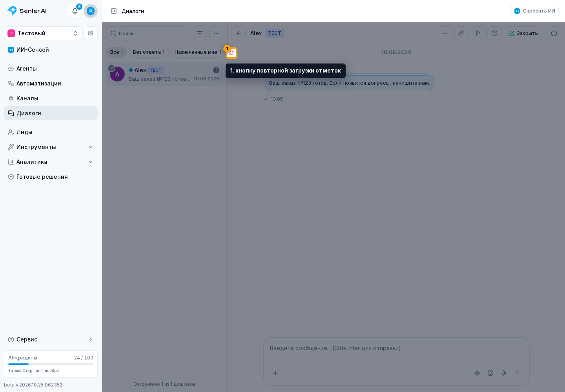Click the AI-кредиты progress bar
This screenshot has width=565, height=392.
click(x=51, y=364)
